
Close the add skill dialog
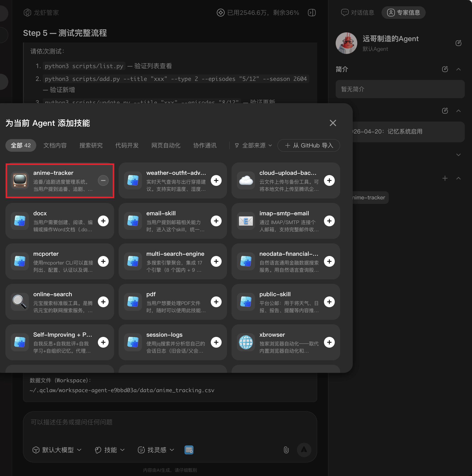[x=333, y=123]
